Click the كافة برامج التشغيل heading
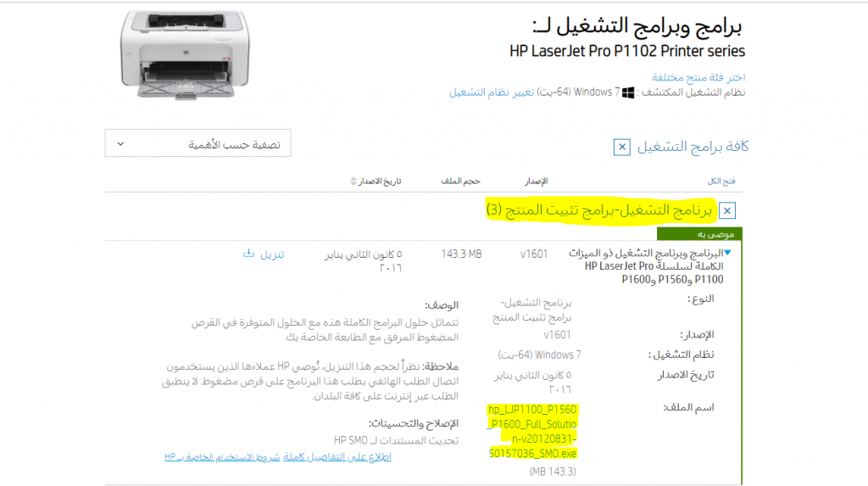 coord(693,146)
